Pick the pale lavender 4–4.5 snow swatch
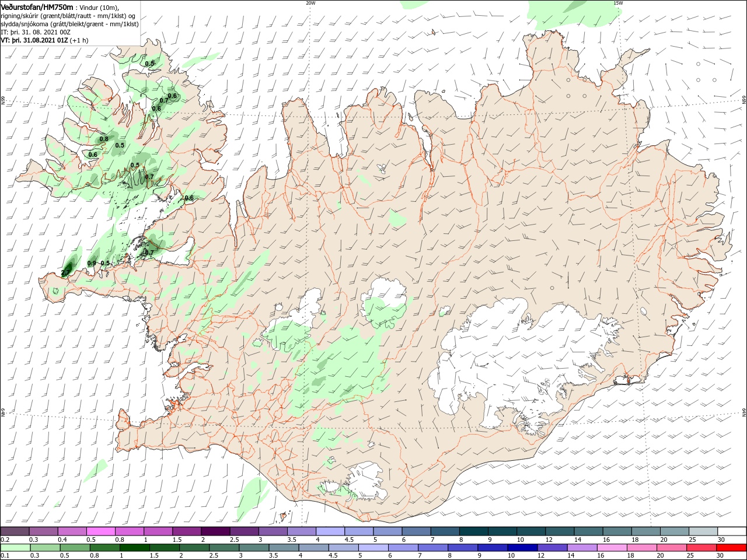The width and height of the screenshot is (747, 560). tap(330, 531)
